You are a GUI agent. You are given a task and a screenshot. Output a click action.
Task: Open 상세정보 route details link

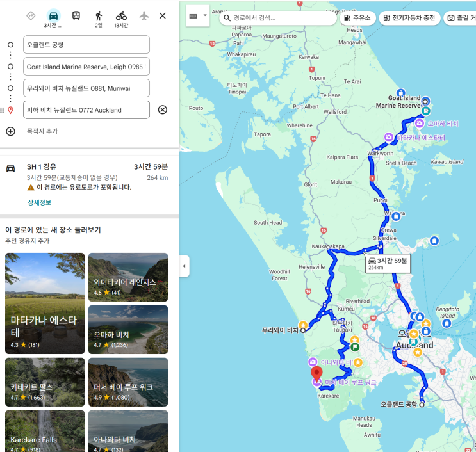(40, 202)
